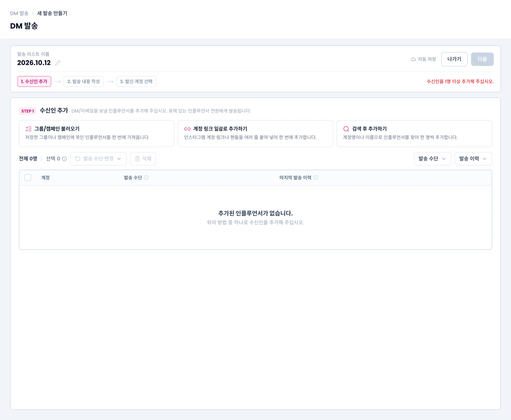The image size is (511, 420).
Task: Click the pencil edit icon beside 2026.10.12
Action: point(58,63)
